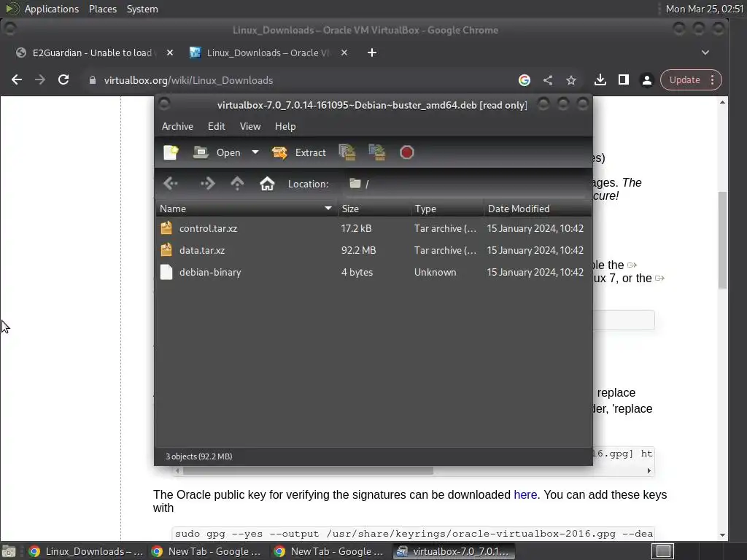Image resolution: width=747 pixels, height=560 pixels.
Task: Click the 92.2 MB size cell
Action: coord(358,251)
